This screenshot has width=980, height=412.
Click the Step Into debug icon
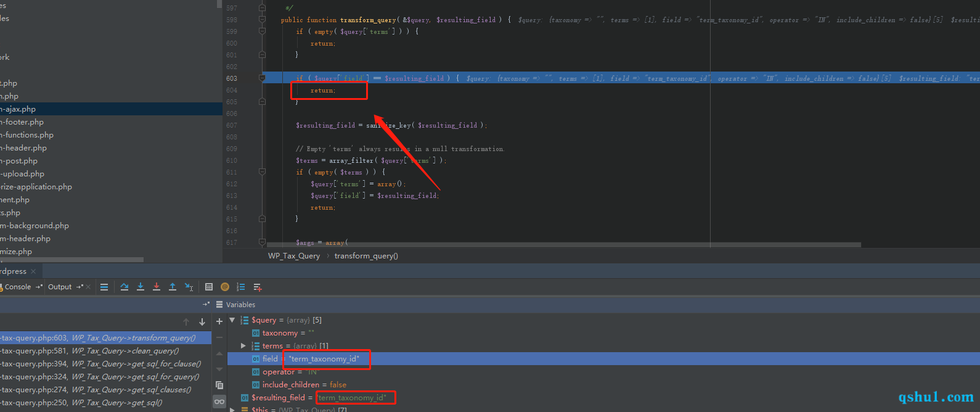(x=141, y=287)
